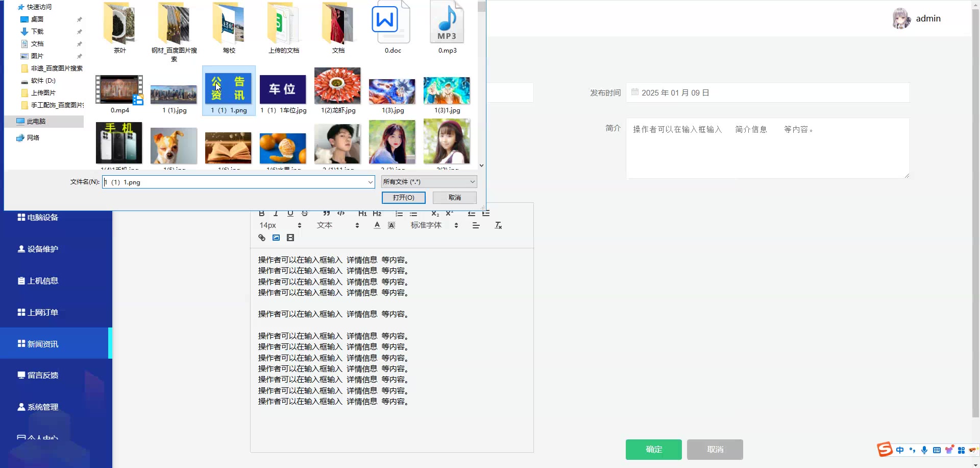980x468 pixels.
Task: Decrease the paragraph indent
Action: click(472, 214)
